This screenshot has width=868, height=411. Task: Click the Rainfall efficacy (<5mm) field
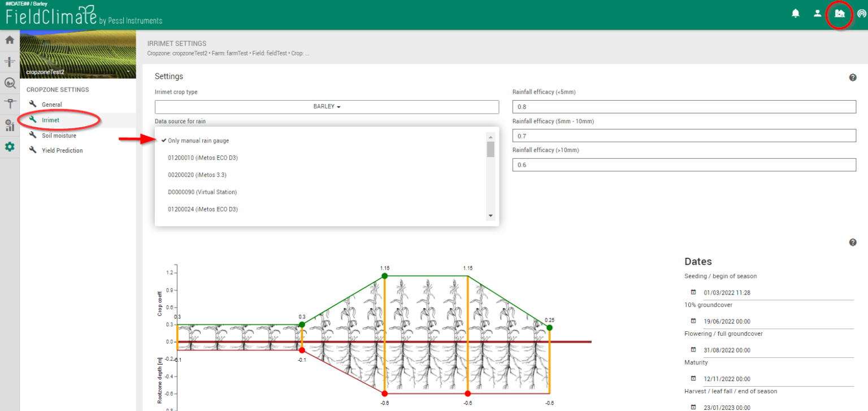[x=684, y=107]
